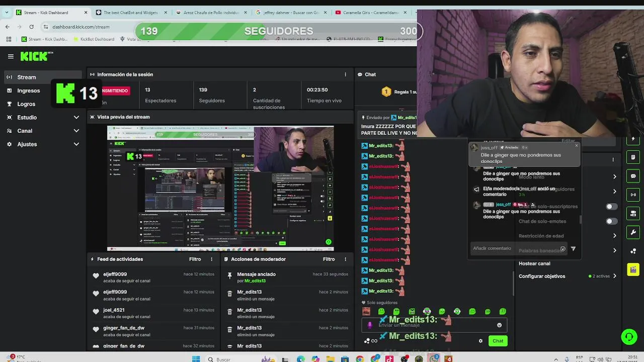Open options menu of Información de la sesión
Screen dimensions: 644x362
point(345,74)
